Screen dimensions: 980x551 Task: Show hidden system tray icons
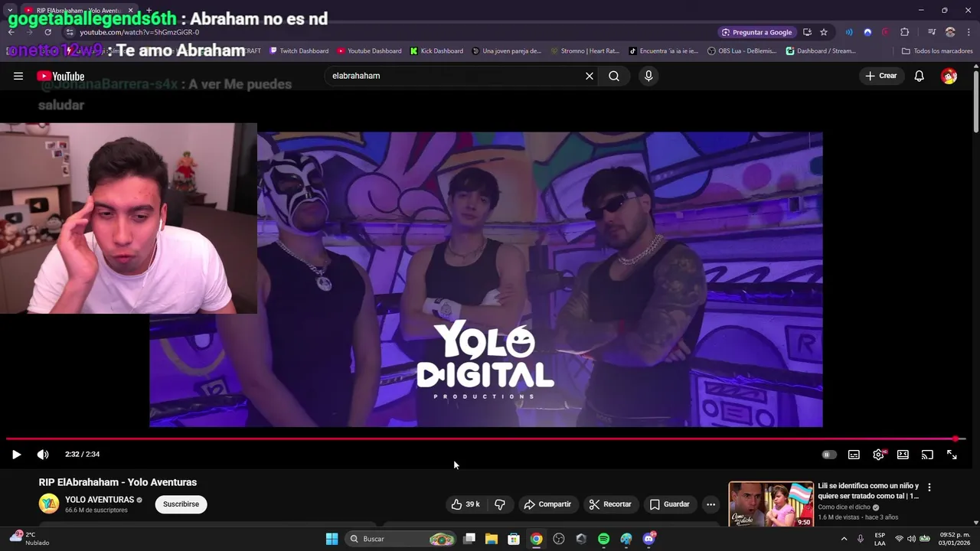point(844,539)
